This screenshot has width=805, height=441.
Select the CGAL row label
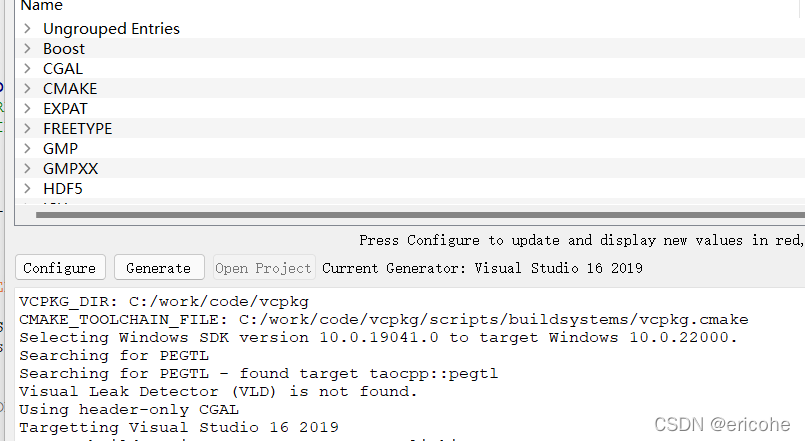[x=63, y=69]
